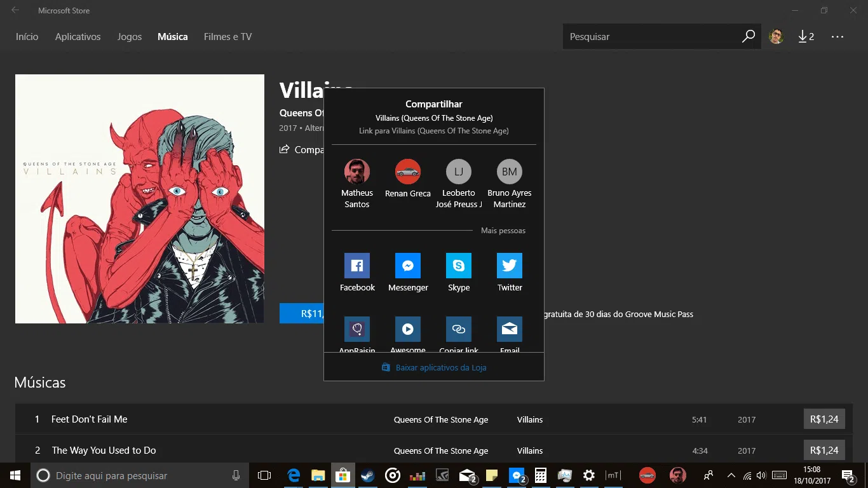Buy the album with the blue price button
Viewport: 868px width, 488px height.
(x=302, y=313)
